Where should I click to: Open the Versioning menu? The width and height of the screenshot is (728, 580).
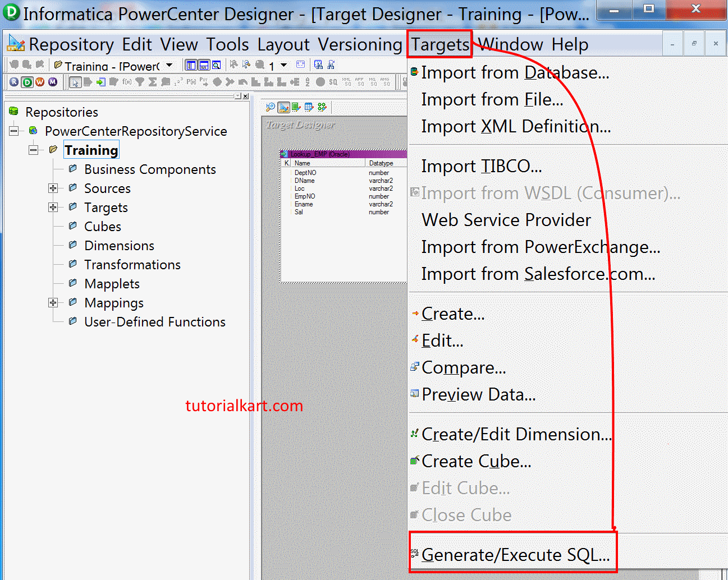click(x=360, y=44)
